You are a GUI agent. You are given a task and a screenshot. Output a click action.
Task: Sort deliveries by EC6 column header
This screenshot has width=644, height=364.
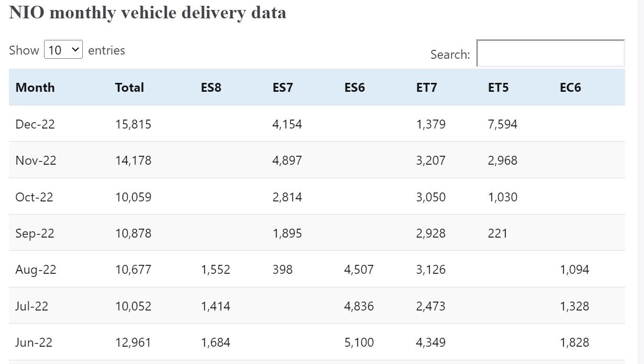pos(569,88)
